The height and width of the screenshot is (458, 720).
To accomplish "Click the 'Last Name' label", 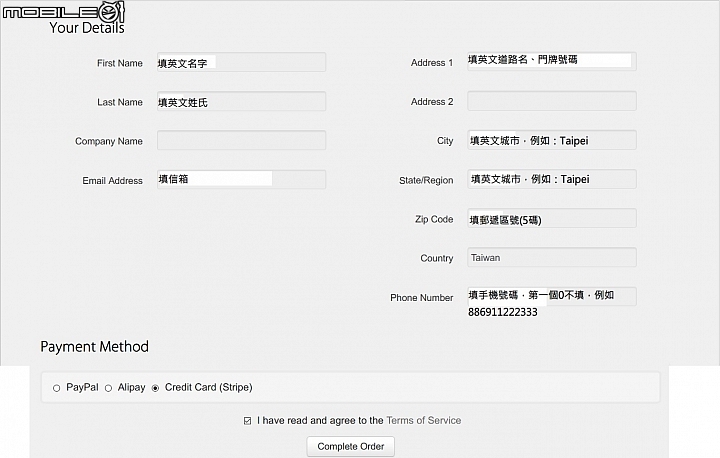I will click(120, 102).
